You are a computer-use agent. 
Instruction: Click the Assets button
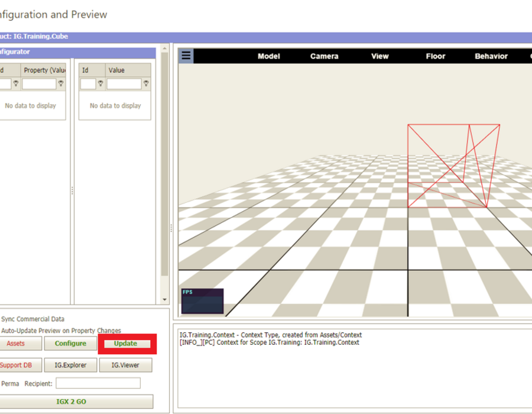(20, 344)
